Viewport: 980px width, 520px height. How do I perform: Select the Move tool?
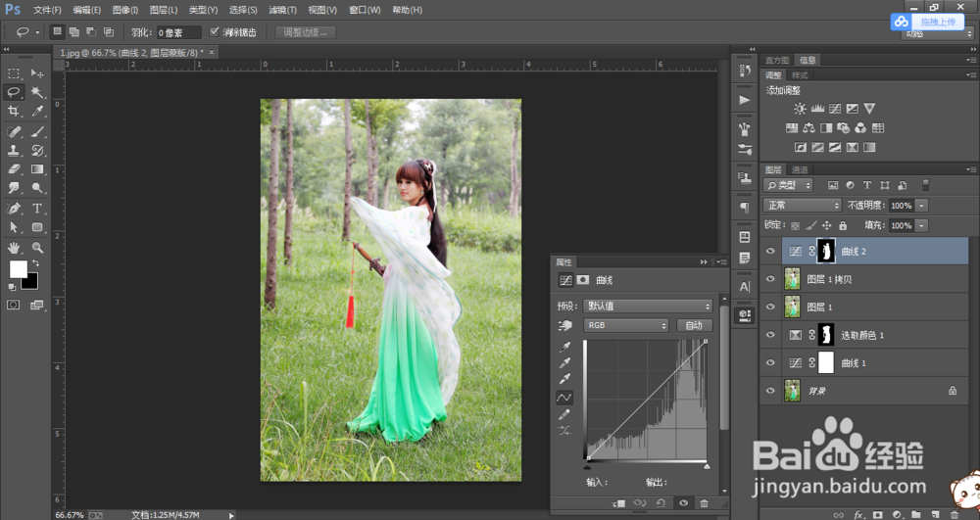(37, 73)
